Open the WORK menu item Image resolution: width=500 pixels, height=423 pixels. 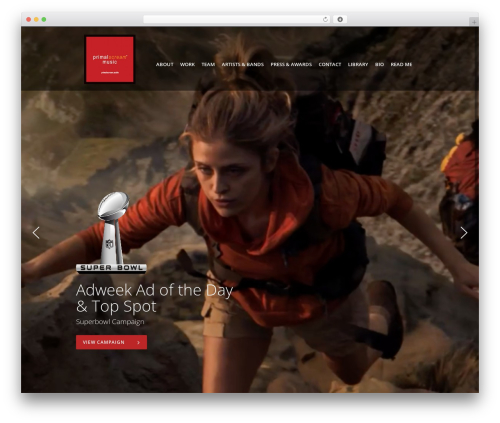coord(187,64)
